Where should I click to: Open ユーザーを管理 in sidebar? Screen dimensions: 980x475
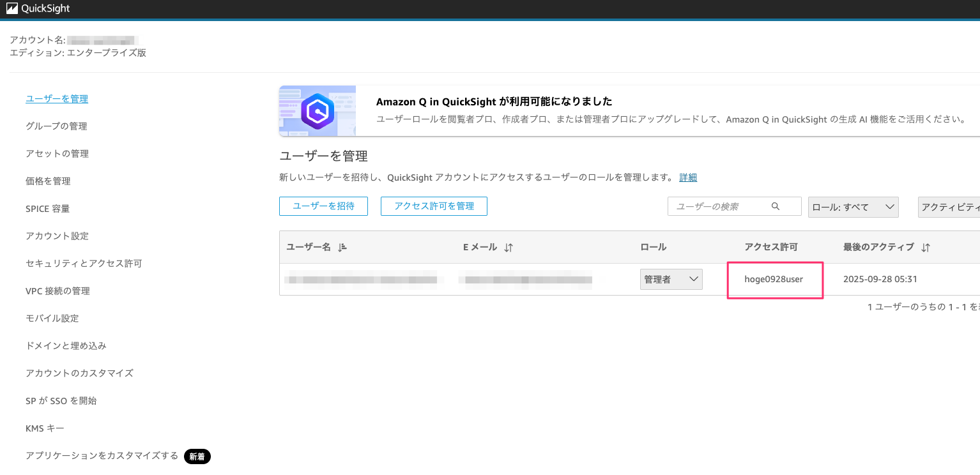[57, 98]
